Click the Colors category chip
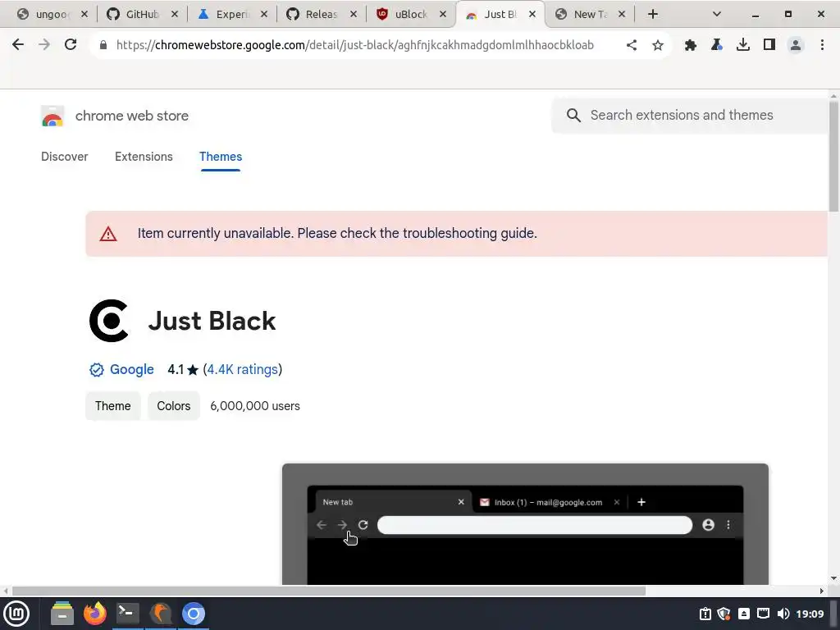Screen dimensions: 840x630 (x=174, y=406)
